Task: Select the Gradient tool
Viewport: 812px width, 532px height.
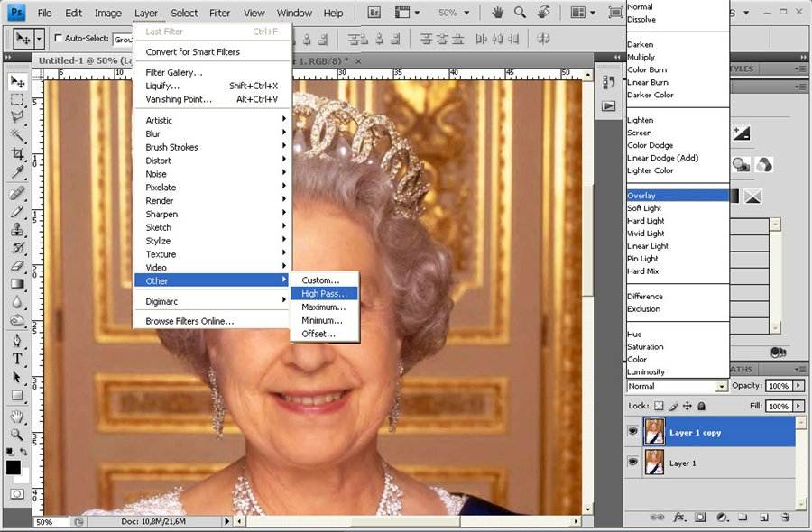Action: pos(17,283)
